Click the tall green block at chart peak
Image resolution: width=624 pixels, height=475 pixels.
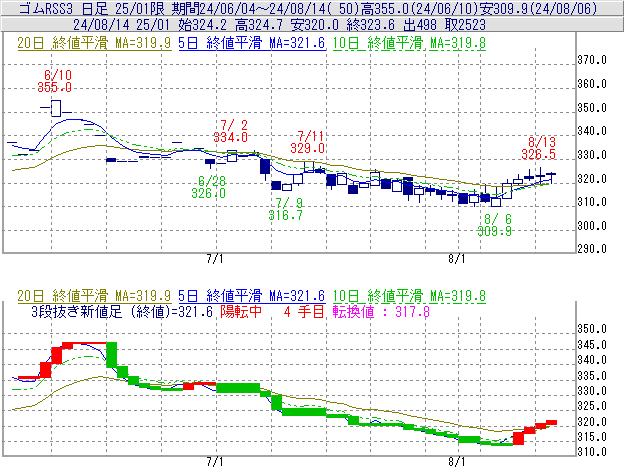(112, 355)
